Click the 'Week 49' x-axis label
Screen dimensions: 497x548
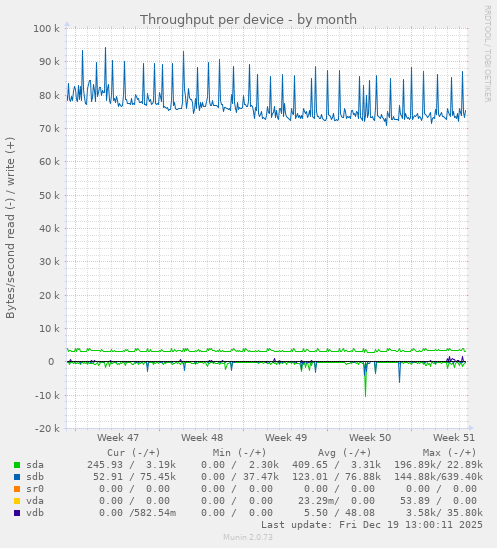coord(286,438)
